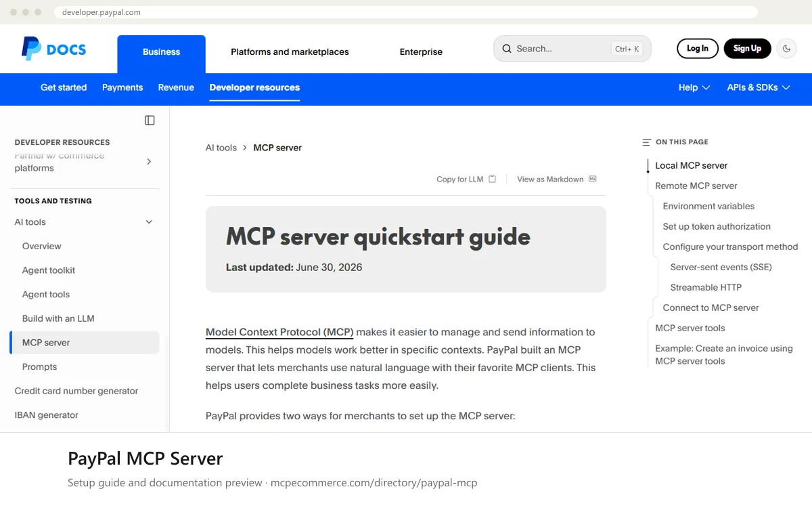Open Model Context Protocol (MCP) link
Viewport: 812px width, 508px height.
(279, 332)
